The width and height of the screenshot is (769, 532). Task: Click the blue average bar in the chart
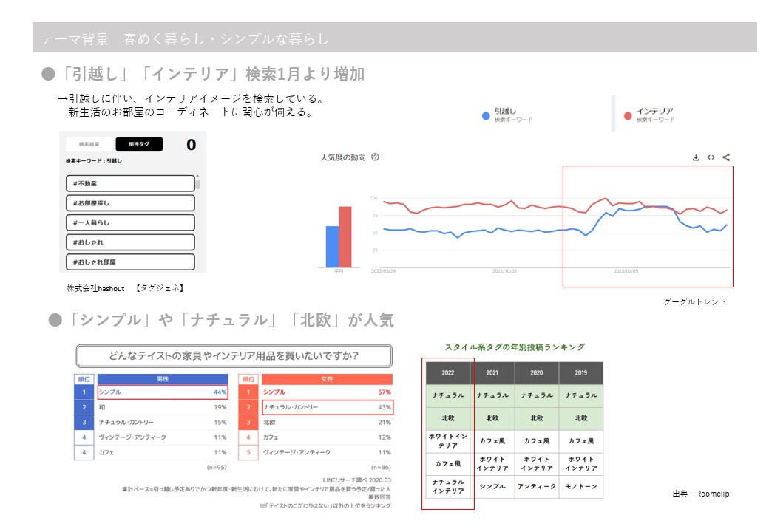[332, 247]
